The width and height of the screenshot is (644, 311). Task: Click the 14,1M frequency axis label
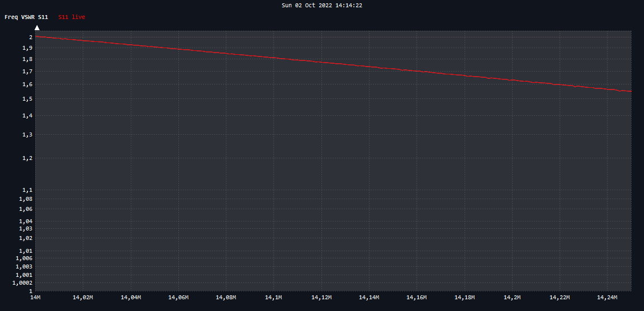point(274,297)
